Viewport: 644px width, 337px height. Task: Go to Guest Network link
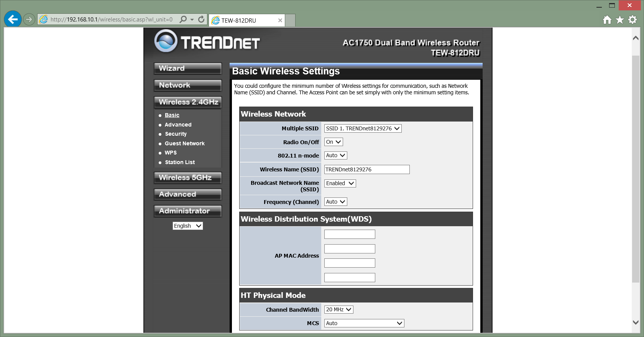pos(185,143)
